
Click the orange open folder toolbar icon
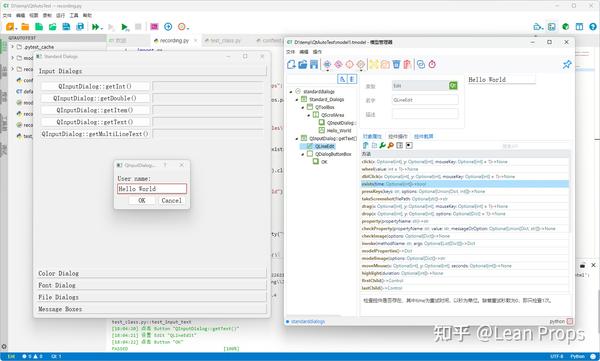click(x=25, y=26)
